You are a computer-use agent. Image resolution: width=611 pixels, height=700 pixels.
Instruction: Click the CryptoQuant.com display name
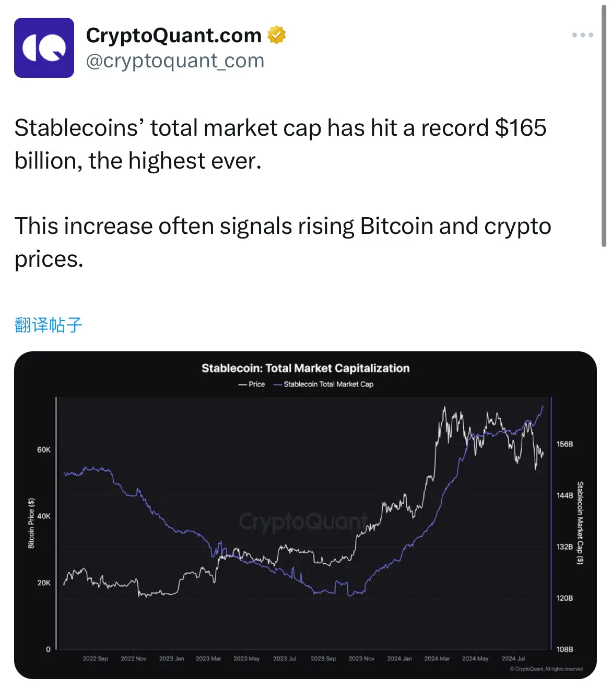click(173, 35)
